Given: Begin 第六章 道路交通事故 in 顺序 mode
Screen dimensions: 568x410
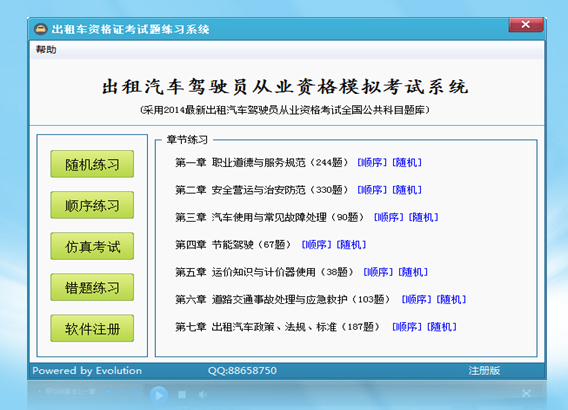Looking at the screenshot, I should [416, 300].
